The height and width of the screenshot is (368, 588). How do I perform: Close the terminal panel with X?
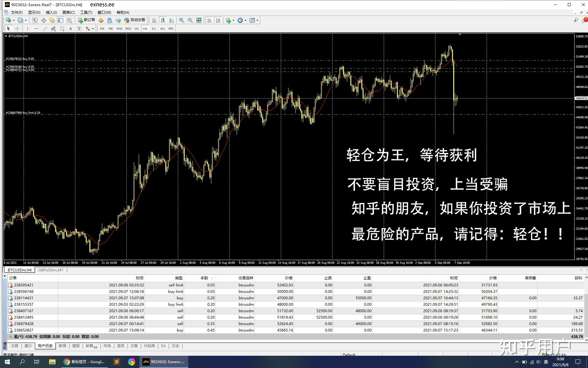5,276
